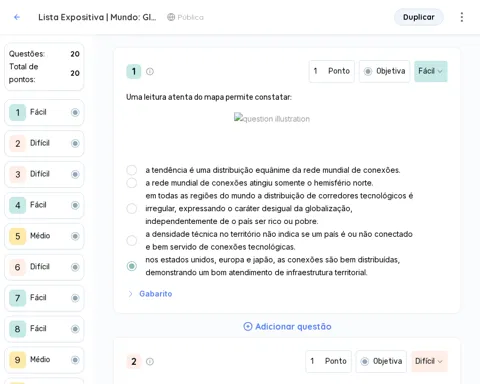Click the objective type icon on sidebar item 9 Médio
Screen dimensions: 480x384
(75, 360)
